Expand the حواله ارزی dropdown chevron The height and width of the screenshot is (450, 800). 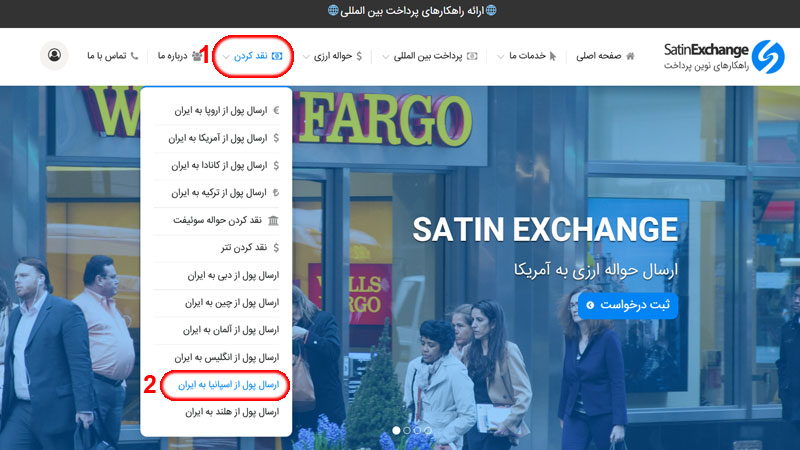[306, 57]
